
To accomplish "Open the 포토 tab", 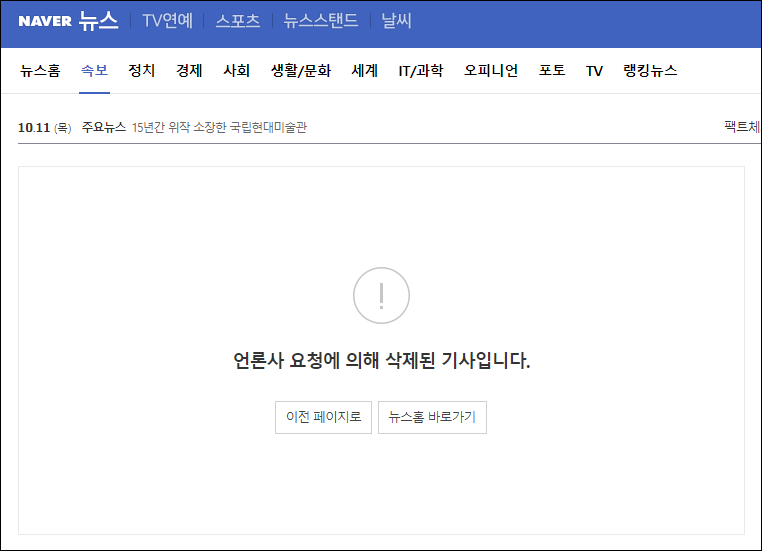I will (x=552, y=71).
